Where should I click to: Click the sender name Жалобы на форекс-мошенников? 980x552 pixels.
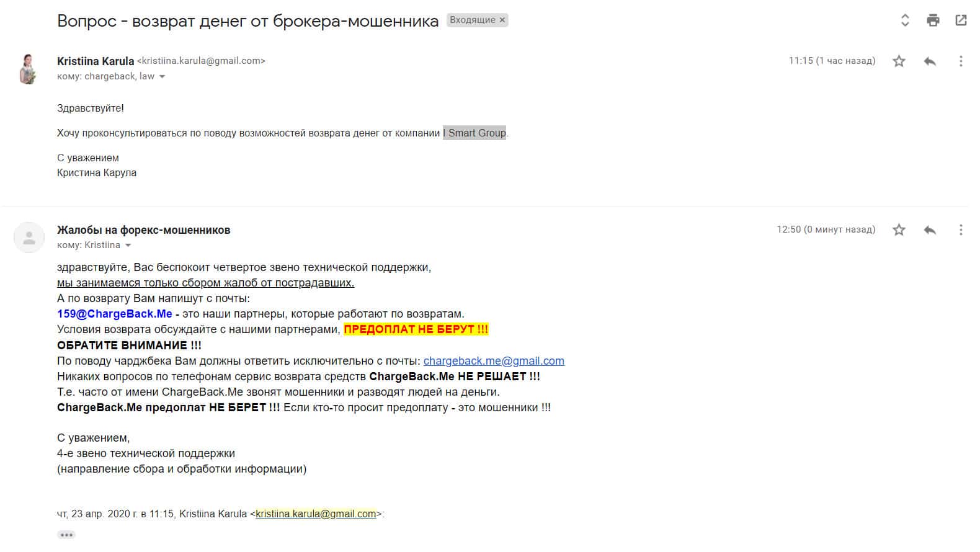(x=143, y=230)
